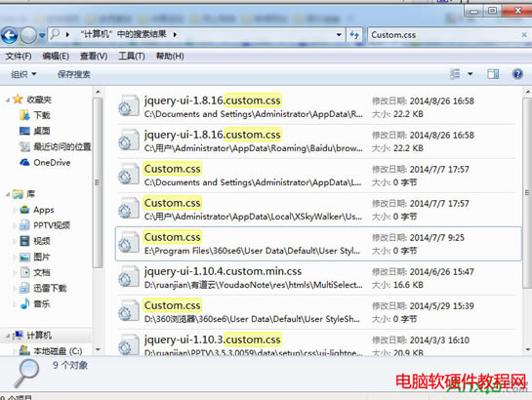
Task: Click the Custom.css search input box
Action: [443, 34]
